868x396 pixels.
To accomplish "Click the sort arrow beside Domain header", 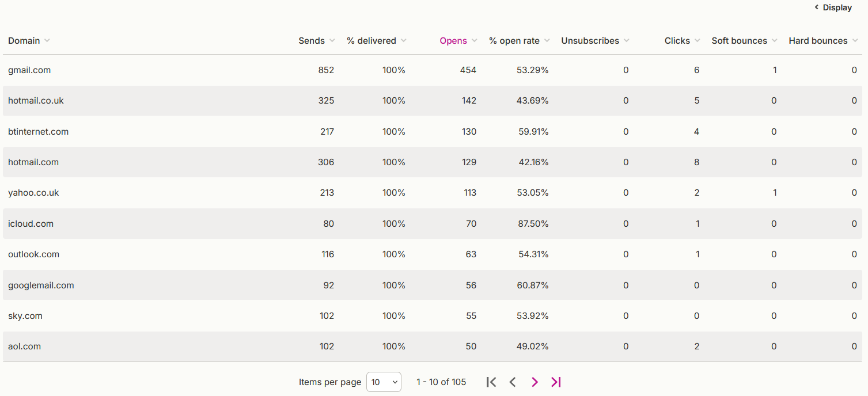I will pyautogui.click(x=47, y=41).
